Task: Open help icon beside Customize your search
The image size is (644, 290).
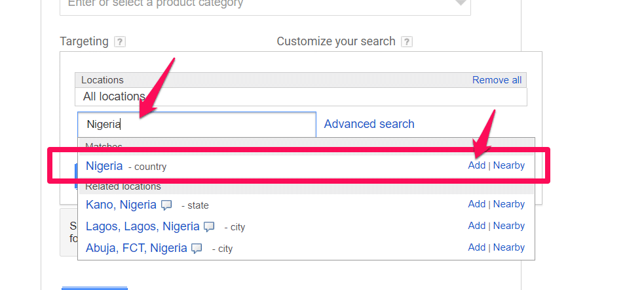Action: tap(407, 42)
